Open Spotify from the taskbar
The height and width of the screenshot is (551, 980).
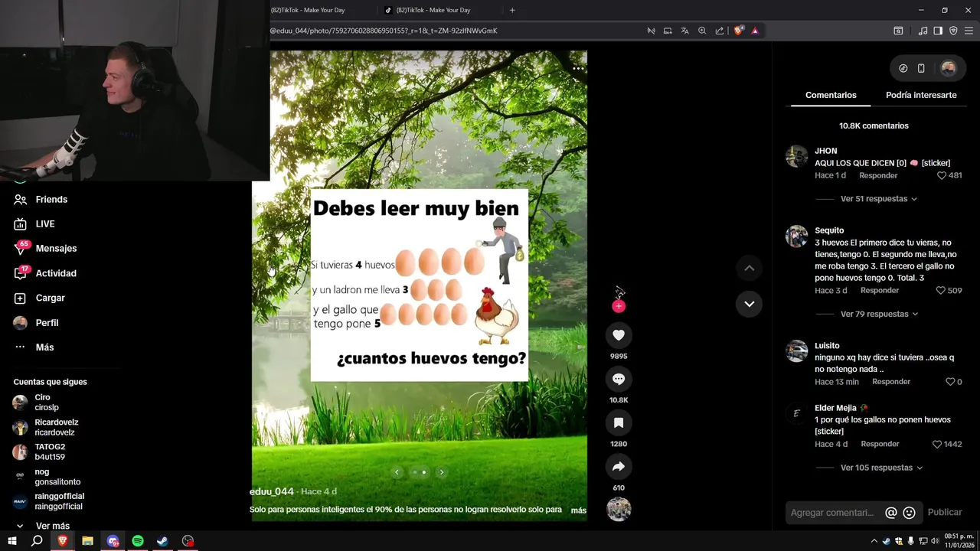[x=138, y=541]
